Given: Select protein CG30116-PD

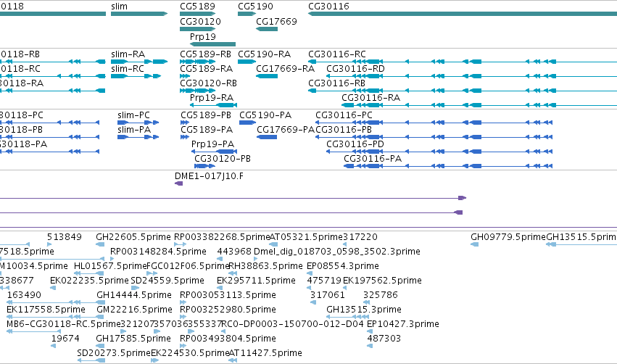Looking at the screenshot, I should tap(355, 144).
